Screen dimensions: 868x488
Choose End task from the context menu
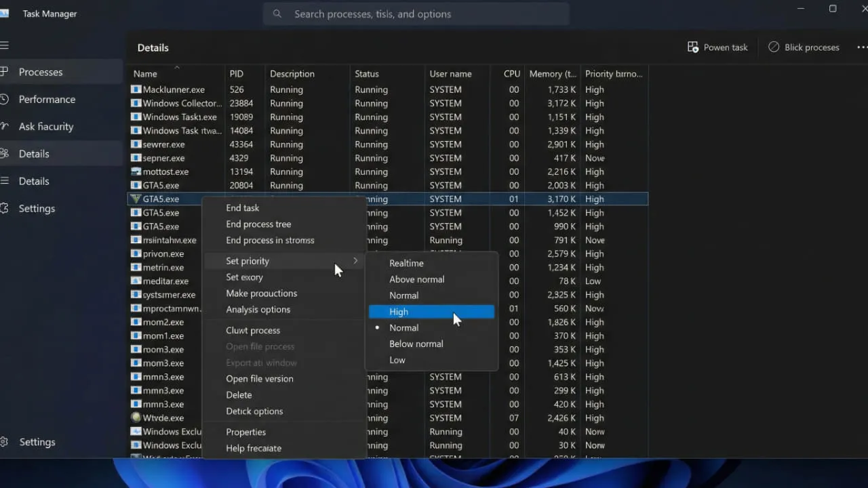pyautogui.click(x=243, y=207)
